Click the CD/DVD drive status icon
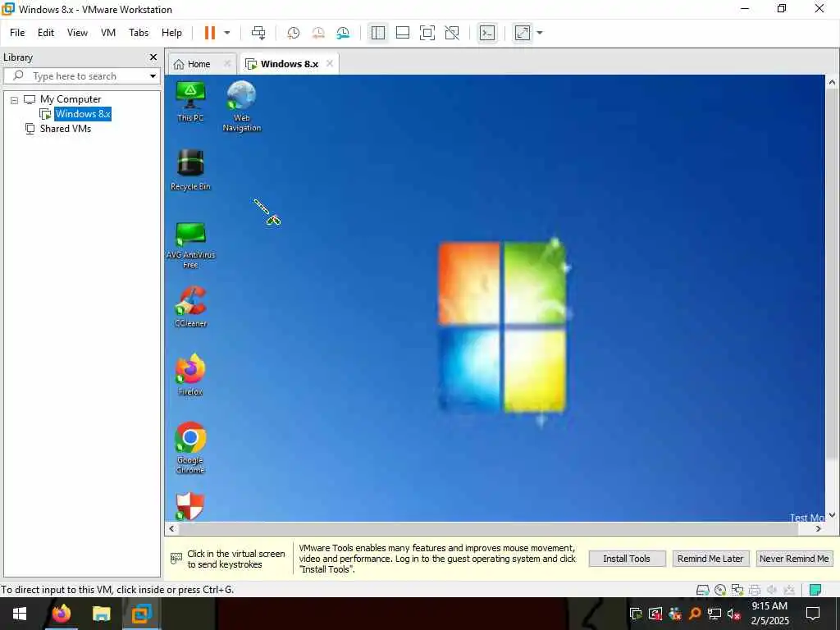 [x=720, y=590]
